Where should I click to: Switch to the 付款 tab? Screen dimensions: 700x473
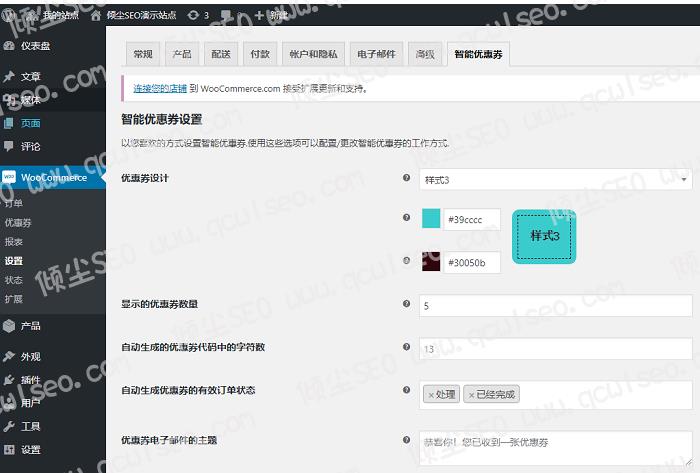(260, 54)
